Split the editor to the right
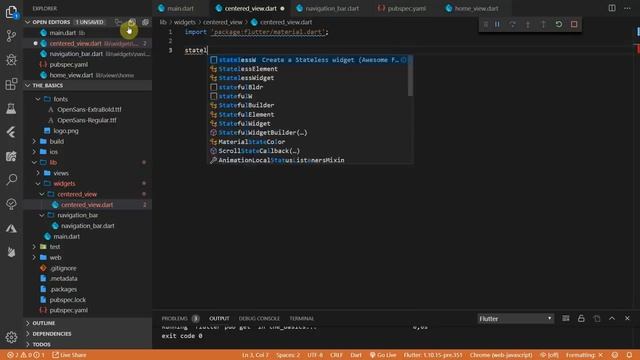This screenshot has width=640, height=360. click(612, 8)
